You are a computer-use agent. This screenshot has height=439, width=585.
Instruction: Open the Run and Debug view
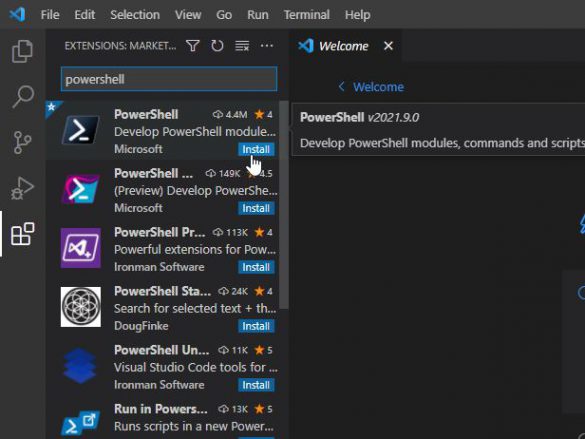pos(22,188)
